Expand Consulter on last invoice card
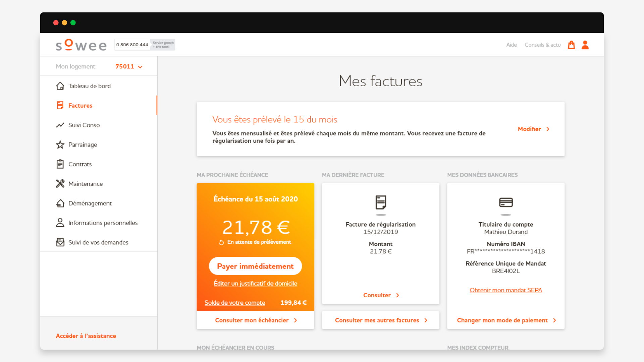The image size is (644, 362). click(x=380, y=295)
